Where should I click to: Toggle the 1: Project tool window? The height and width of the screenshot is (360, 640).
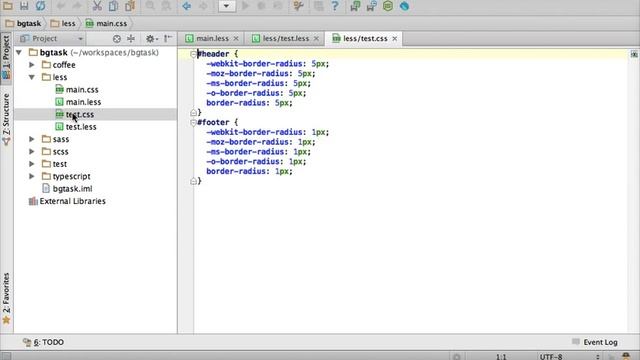point(6,57)
